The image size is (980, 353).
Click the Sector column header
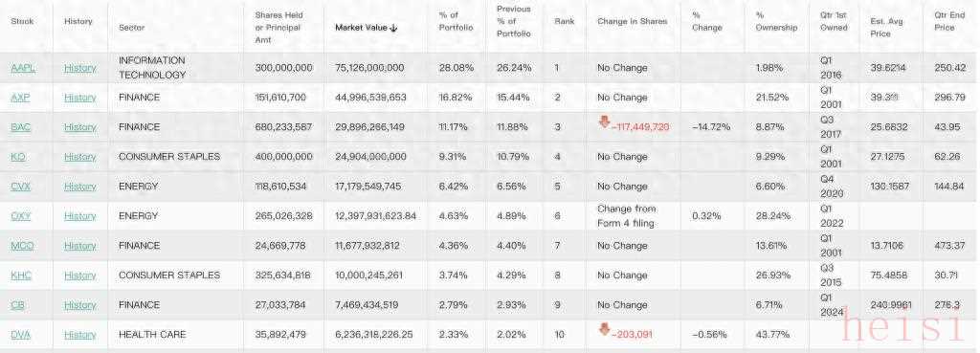click(132, 28)
